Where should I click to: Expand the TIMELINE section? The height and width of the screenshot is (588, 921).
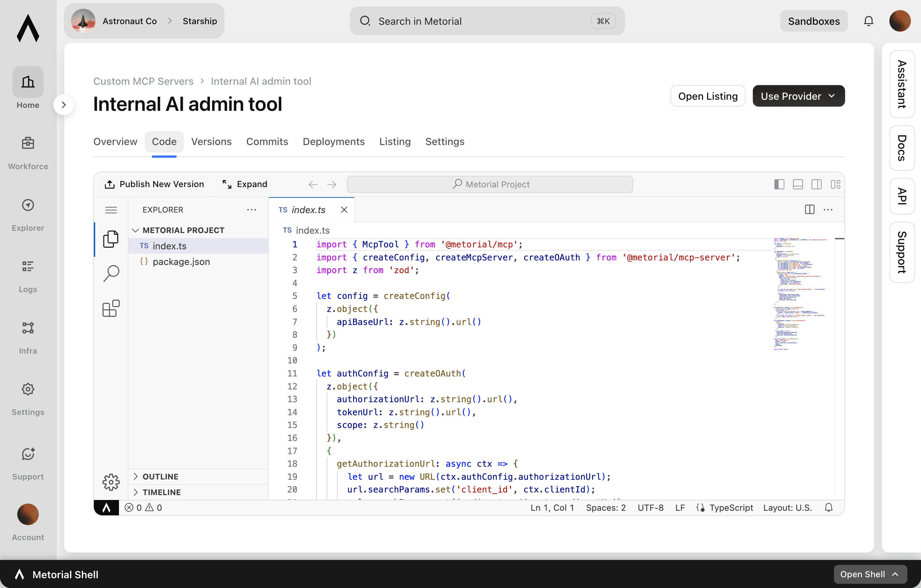coord(198,492)
